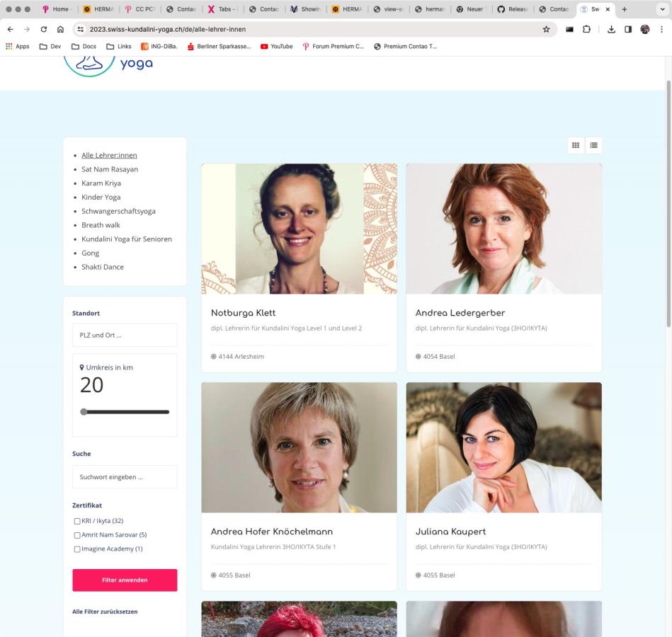Open the Dev bookmarks folder
The image size is (672, 637).
coord(50,46)
